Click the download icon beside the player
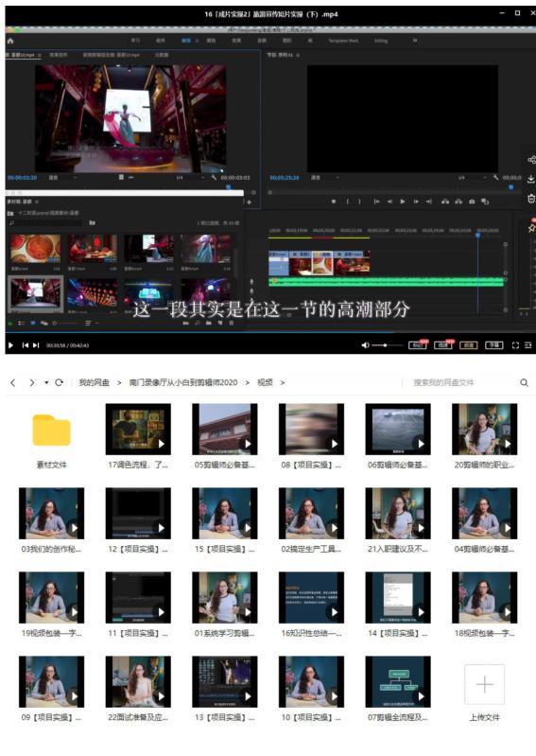The image size is (536, 756). 531,179
